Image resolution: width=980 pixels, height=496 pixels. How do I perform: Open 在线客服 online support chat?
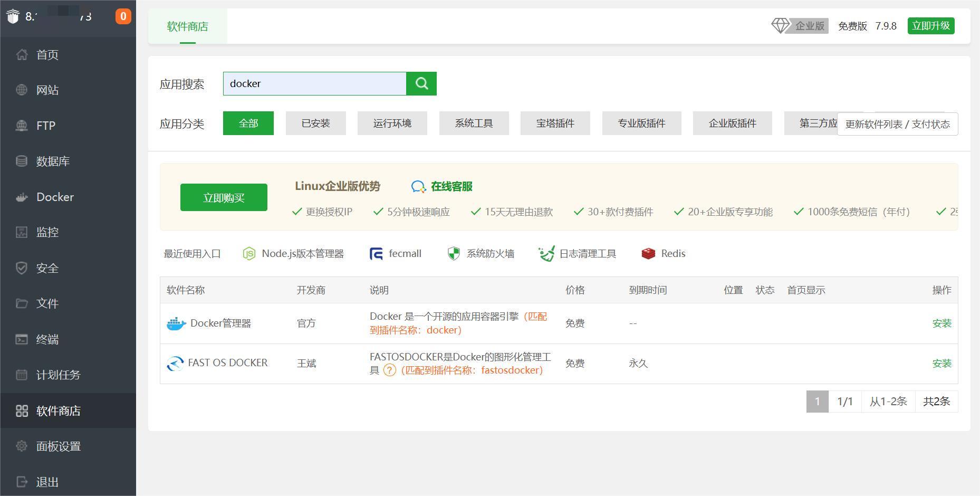coord(441,186)
